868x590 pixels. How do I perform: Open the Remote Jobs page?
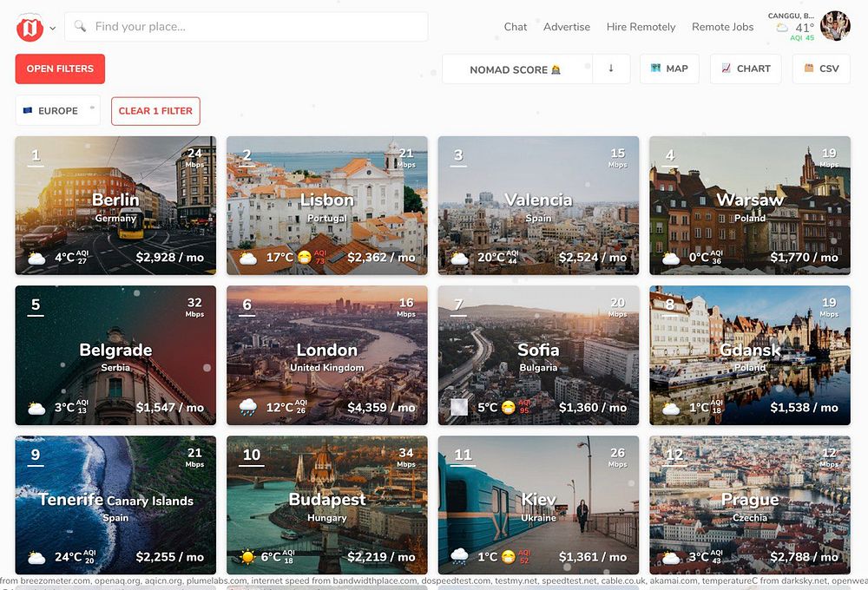(x=722, y=27)
